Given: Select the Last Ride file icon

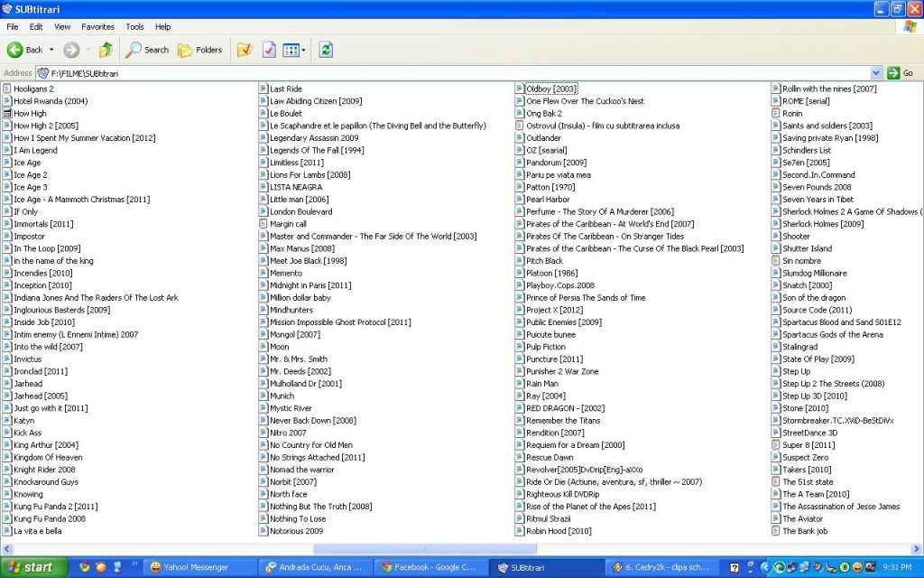Looking at the screenshot, I should (x=263, y=89).
